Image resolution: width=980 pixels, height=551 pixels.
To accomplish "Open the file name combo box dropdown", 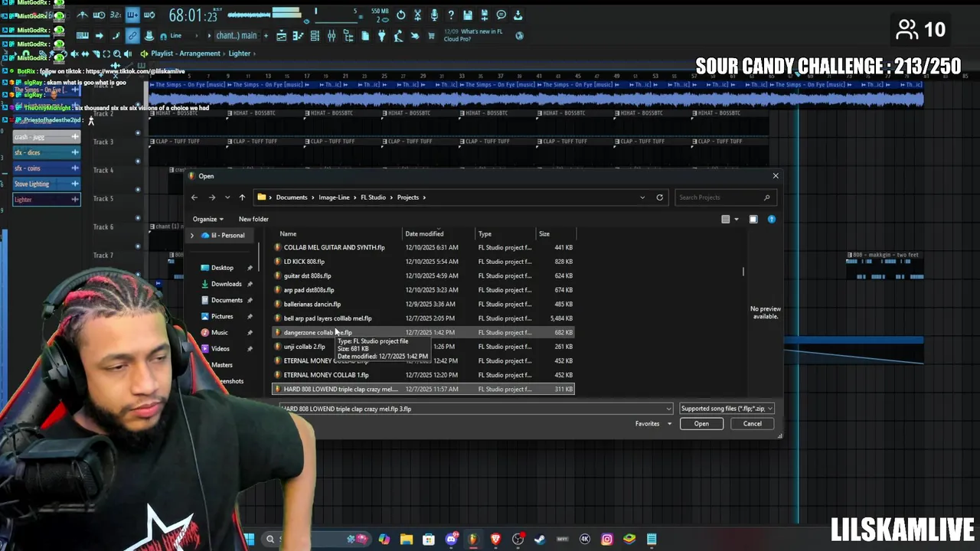I will 668,409.
